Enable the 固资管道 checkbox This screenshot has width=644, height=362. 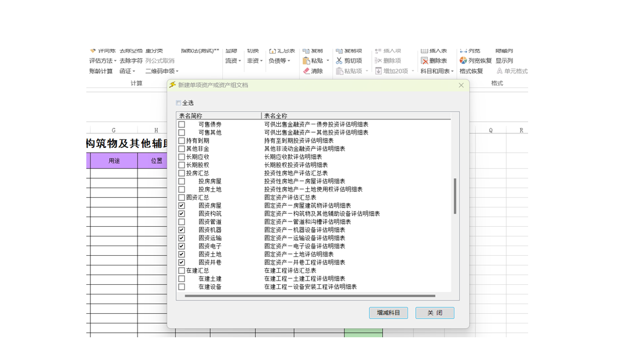click(x=182, y=222)
